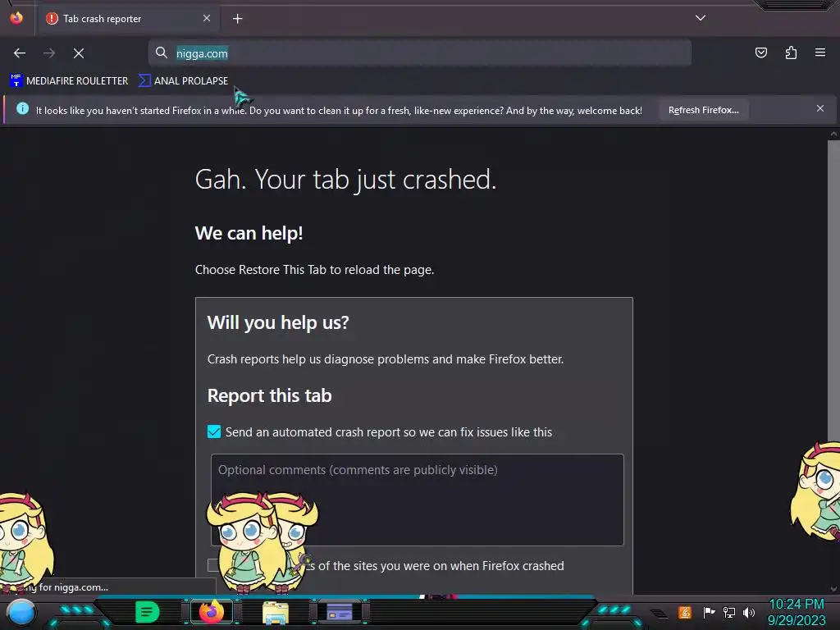Image resolution: width=840 pixels, height=630 pixels.
Task: Click the 'Will you help us?' heading
Action: coord(278,322)
